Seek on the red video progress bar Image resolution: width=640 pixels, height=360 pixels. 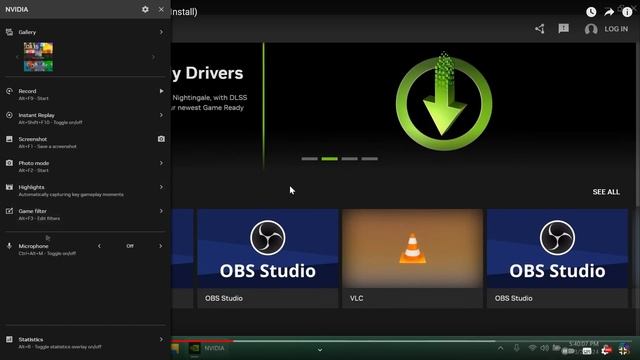point(202,340)
